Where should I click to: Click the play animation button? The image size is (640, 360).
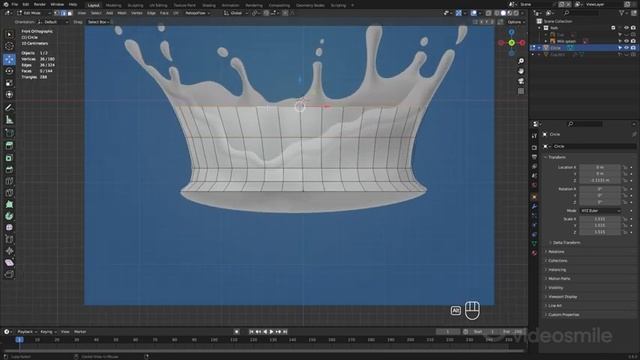pos(272,332)
